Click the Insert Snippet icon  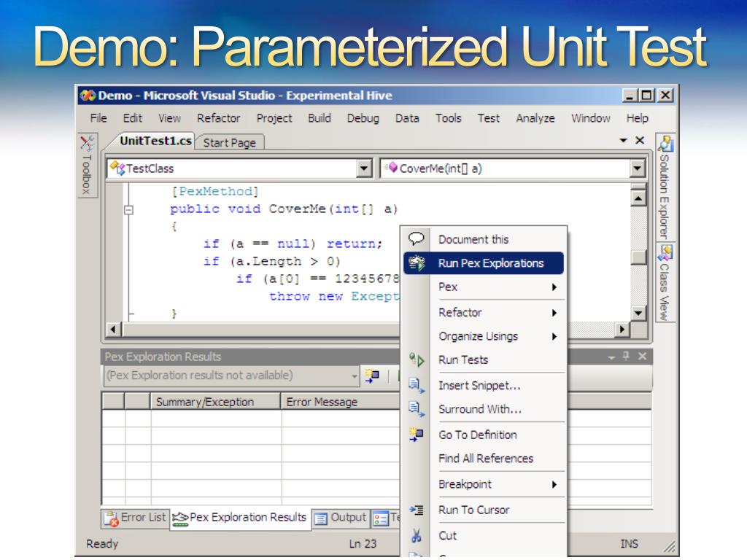[x=417, y=385]
